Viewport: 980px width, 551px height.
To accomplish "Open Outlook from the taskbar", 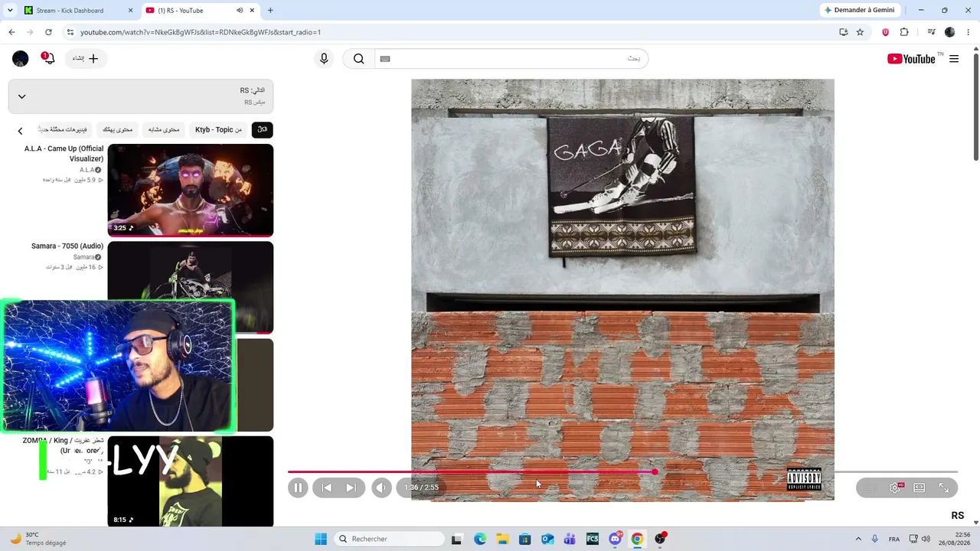I will pyautogui.click(x=547, y=539).
